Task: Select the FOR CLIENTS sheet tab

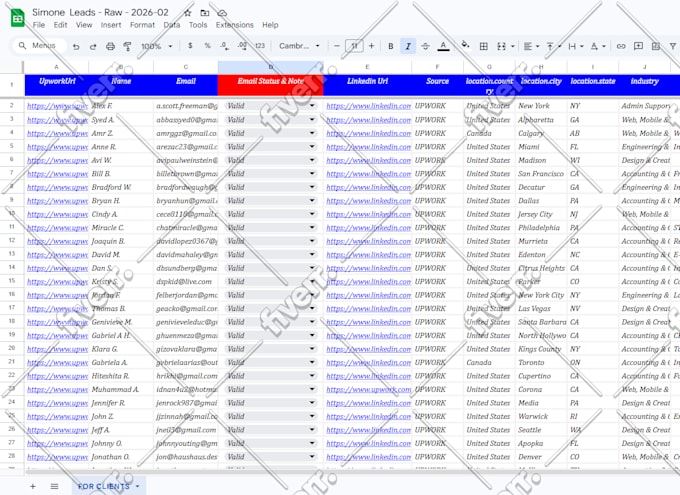Action: (108, 486)
